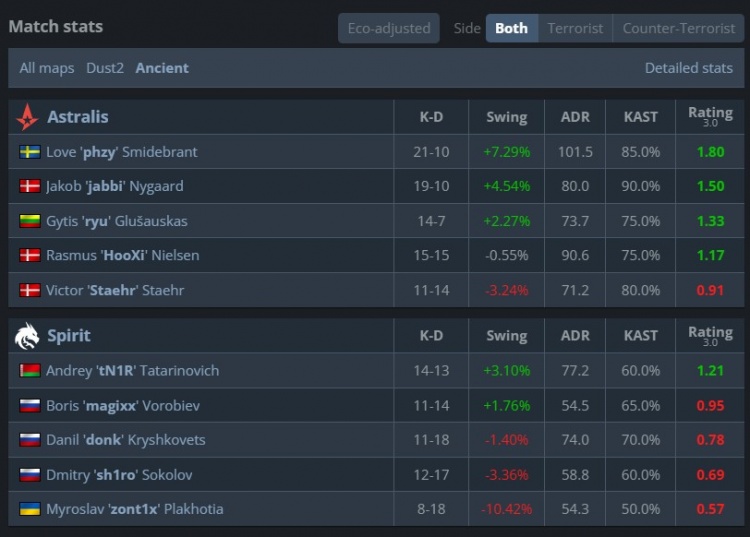The width and height of the screenshot is (750, 537).
Task: Open Danil 'donk' Kryshkovets player profile
Action: tap(125, 440)
